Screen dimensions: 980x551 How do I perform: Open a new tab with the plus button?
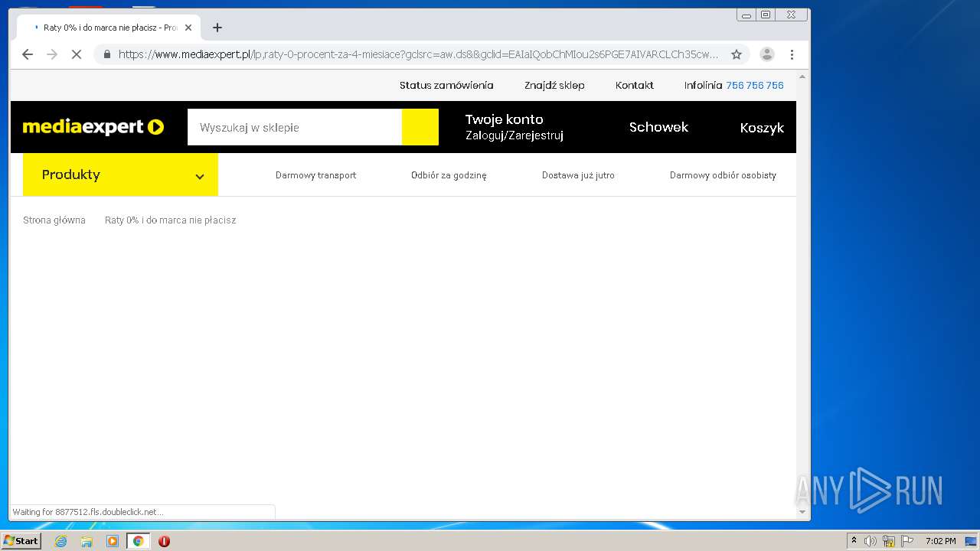click(217, 28)
